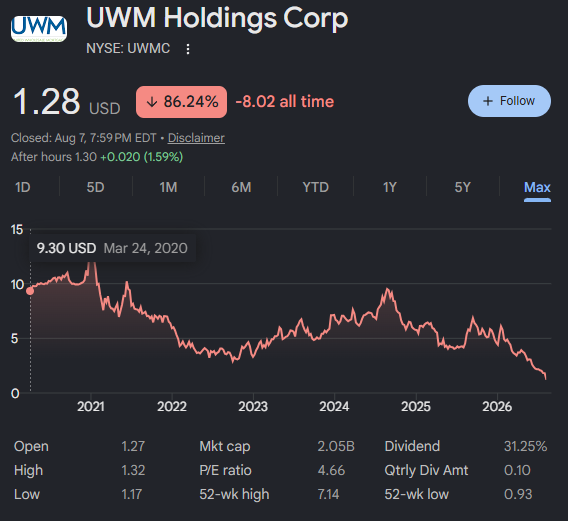Select the 1D time range tab
568x521 pixels.
[x=22, y=187]
